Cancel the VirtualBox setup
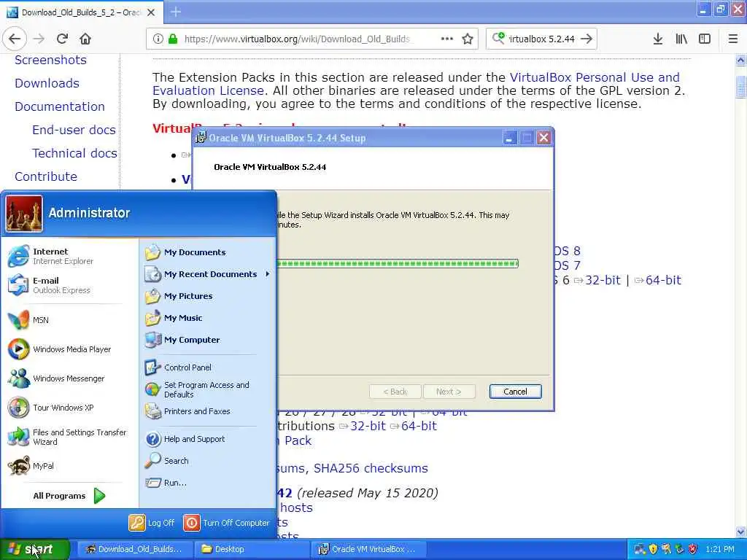The image size is (747, 560). point(515,392)
